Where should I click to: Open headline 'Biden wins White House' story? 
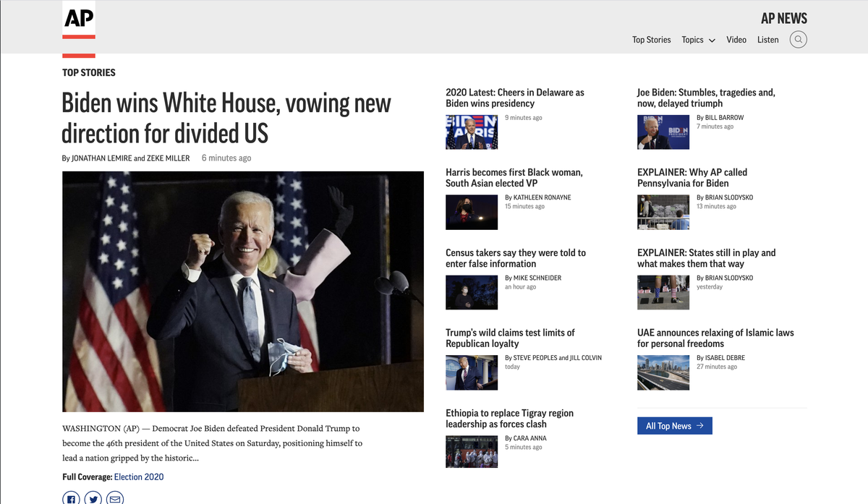click(x=226, y=118)
